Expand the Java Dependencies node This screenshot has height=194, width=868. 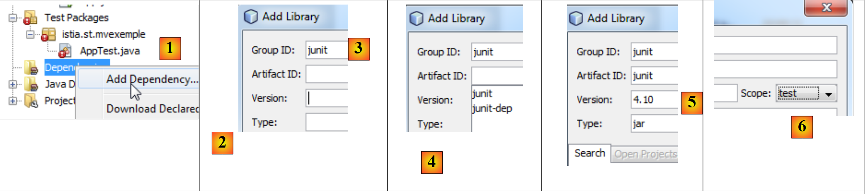point(13,84)
